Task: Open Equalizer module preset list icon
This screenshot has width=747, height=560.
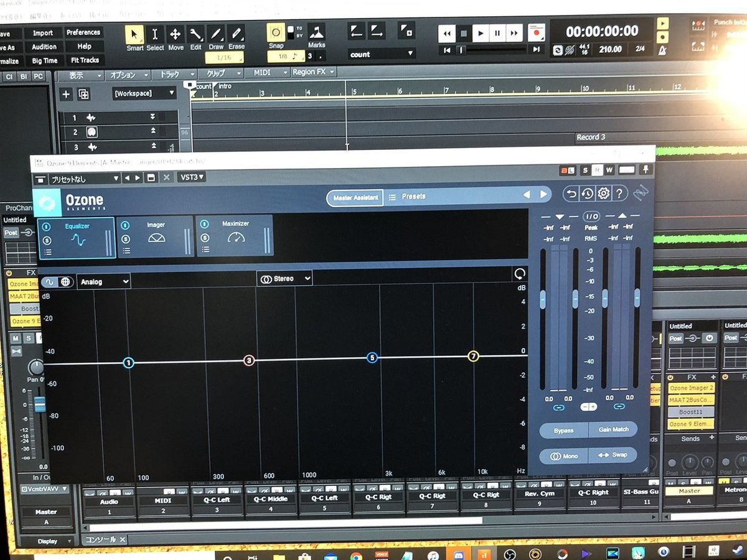Action: click(47, 251)
